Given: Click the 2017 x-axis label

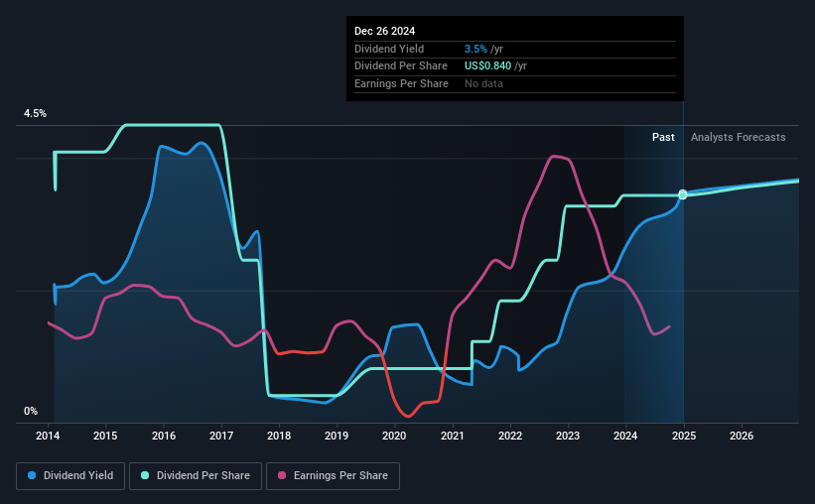Looking at the screenshot, I should [221, 436].
